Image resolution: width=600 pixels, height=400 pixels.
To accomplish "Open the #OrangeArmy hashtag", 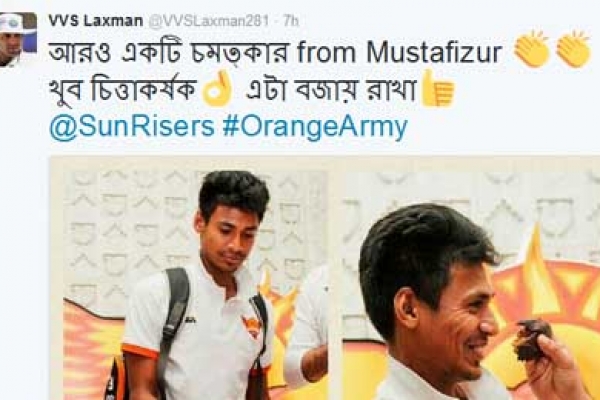I will (314, 127).
